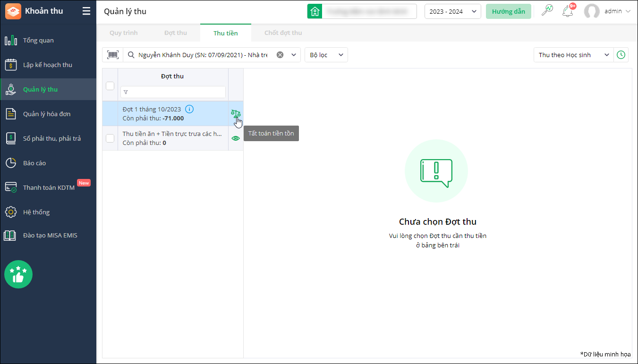Switch to the Đợt thu tab
This screenshot has height=364, width=638.
click(176, 33)
